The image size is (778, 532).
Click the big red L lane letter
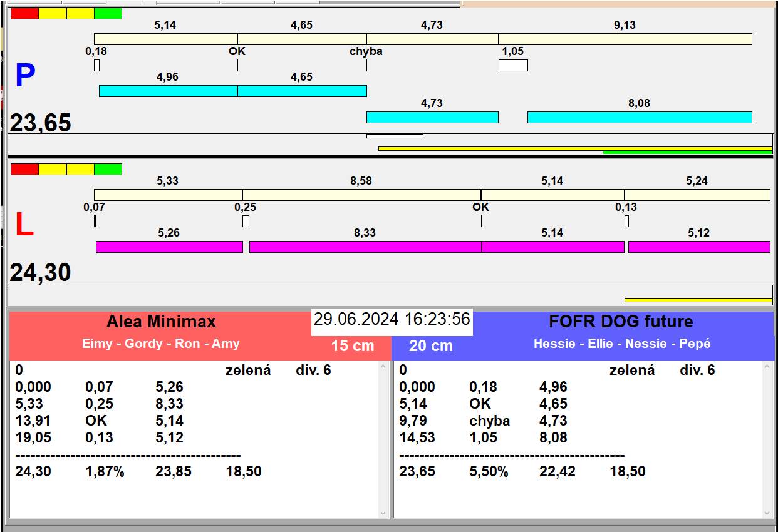pos(24,225)
